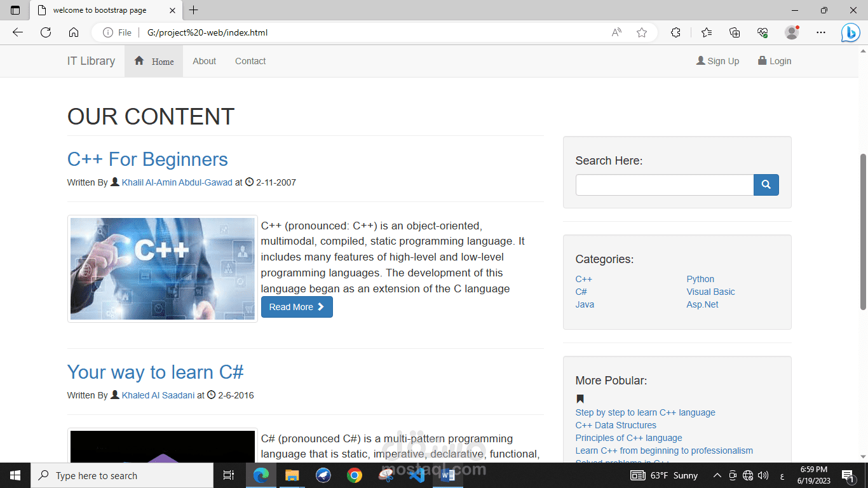Open Edge Settings and more menu
The width and height of the screenshot is (868, 488).
click(x=821, y=32)
